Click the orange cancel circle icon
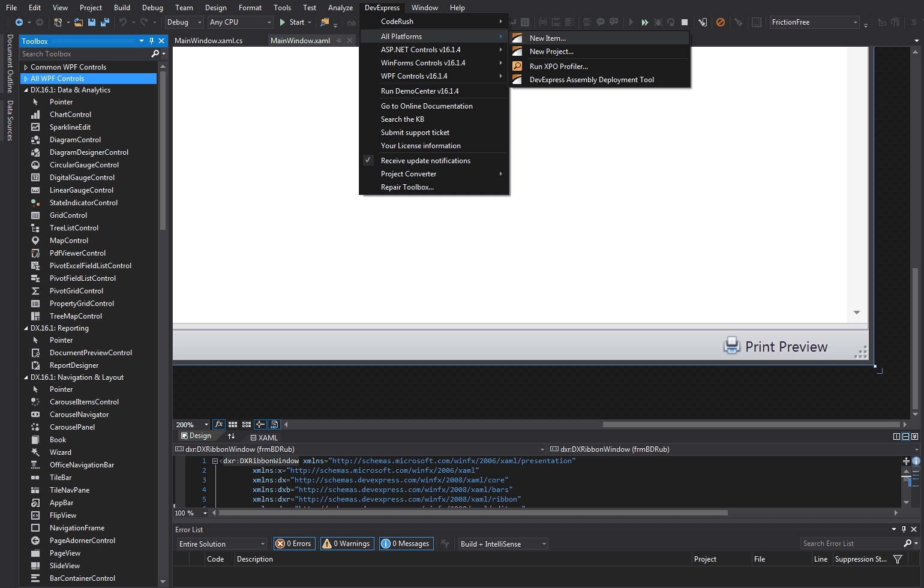Screen dimensions: 924x588 (721, 22)
